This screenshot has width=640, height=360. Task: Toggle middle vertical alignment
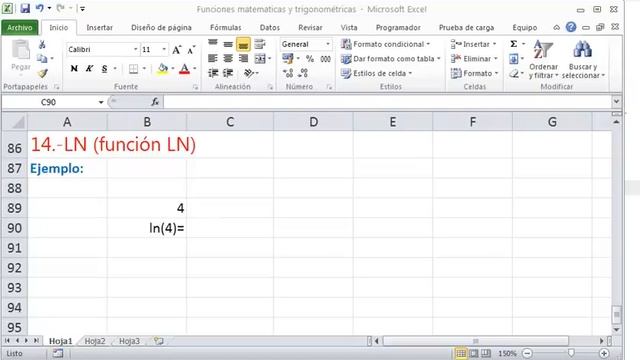[x=228, y=44]
